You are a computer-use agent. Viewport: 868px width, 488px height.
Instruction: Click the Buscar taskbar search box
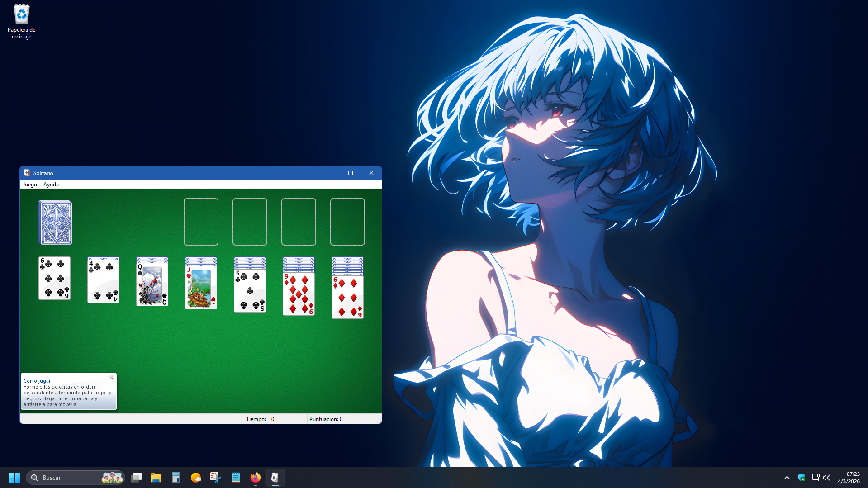pyautogui.click(x=76, y=478)
